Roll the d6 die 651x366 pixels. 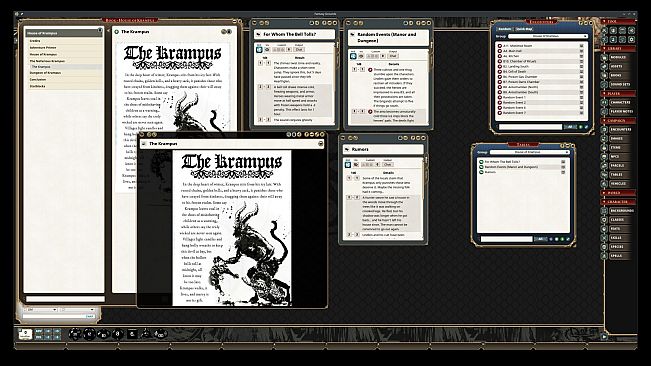(x=132, y=334)
